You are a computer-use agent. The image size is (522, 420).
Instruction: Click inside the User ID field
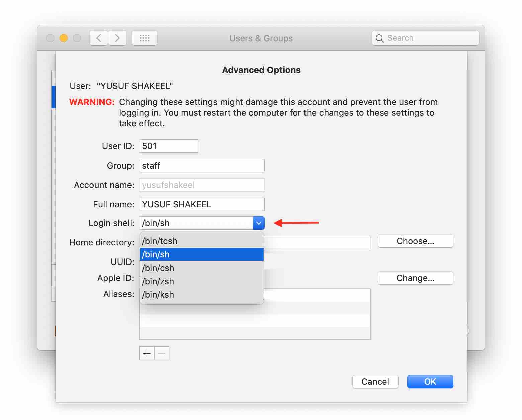[x=168, y=146]
